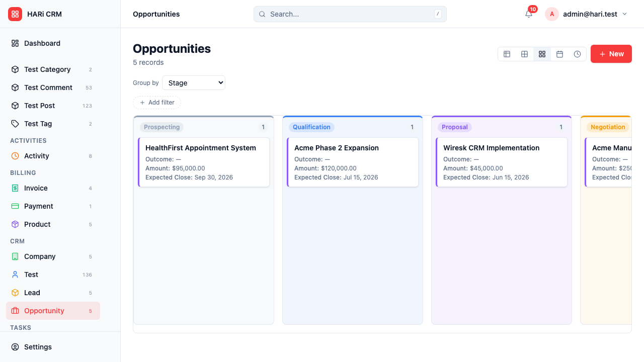This screenshot has width=644, height=362.
Task: Open the Invoice section in the sidebar
Action: (36, 188)
